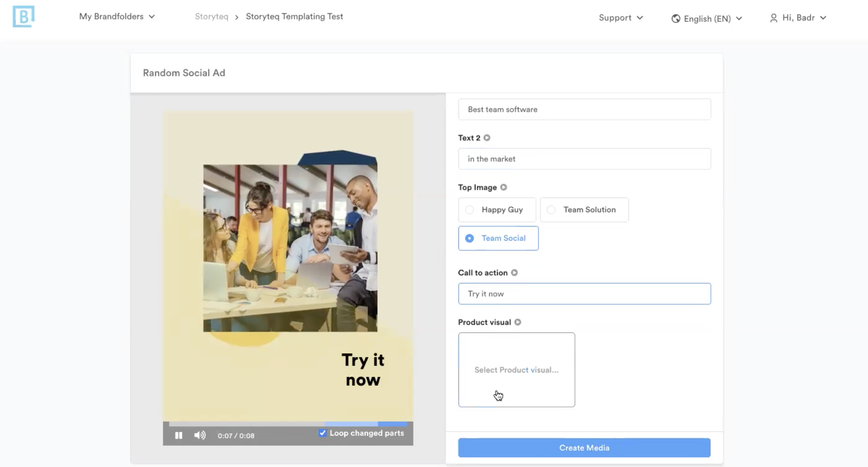Click the Text 2 preview play icon
The width and height of the screenshot is (868, 467).
[x=487, y=138]
